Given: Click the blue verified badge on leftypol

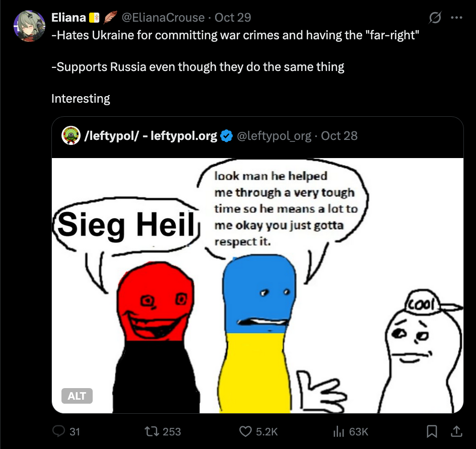Looking at the screenshot, I should pyautogui.click(x=226, y=135).
